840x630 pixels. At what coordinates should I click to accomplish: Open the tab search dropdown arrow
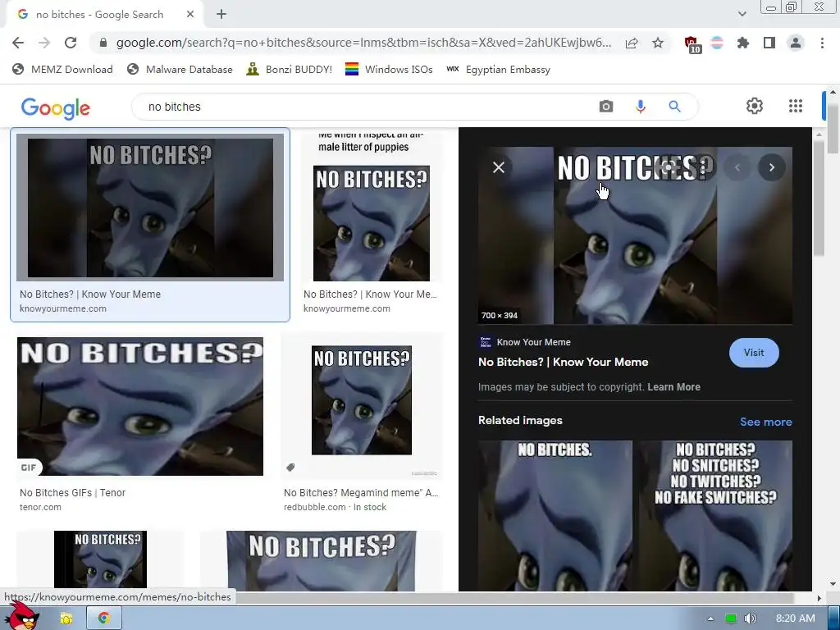742,14
